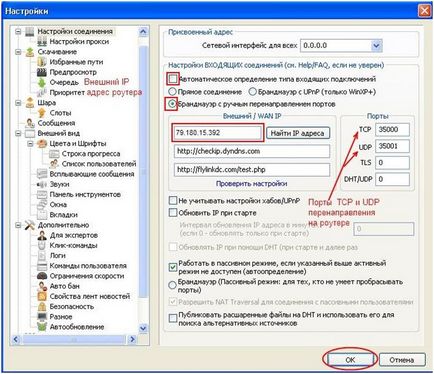434x374 pixels.
Task: Click the TCP port field
Action: (392, 130)
